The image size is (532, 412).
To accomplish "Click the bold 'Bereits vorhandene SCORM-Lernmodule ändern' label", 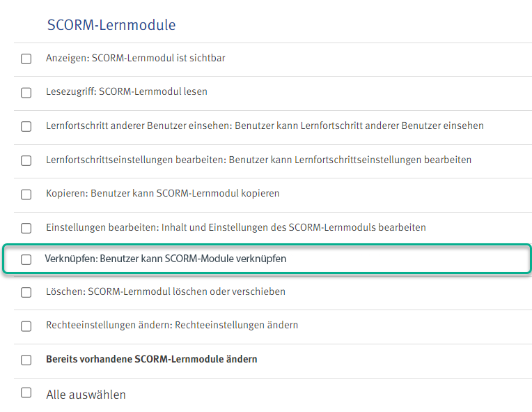I will [x=151, y=360].
